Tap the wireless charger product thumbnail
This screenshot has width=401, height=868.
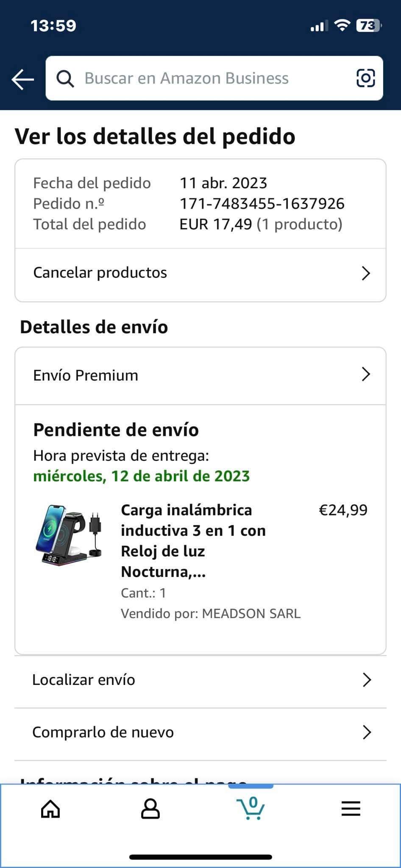(69, 534)
